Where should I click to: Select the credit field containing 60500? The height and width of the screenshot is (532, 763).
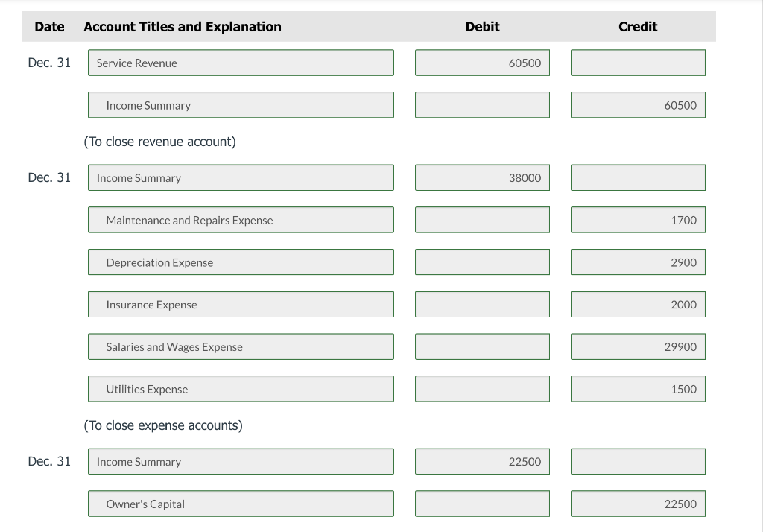click(x=637, y=104)
